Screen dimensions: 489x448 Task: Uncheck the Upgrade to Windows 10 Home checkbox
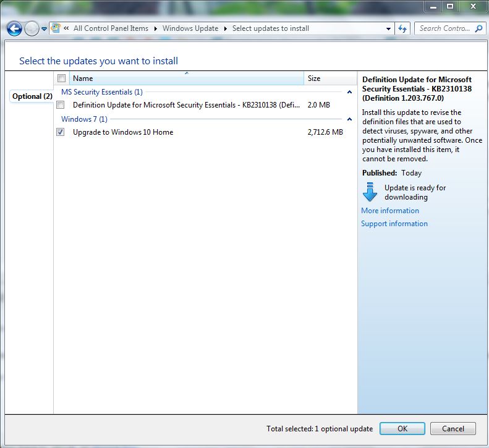(x=61, y=132)
